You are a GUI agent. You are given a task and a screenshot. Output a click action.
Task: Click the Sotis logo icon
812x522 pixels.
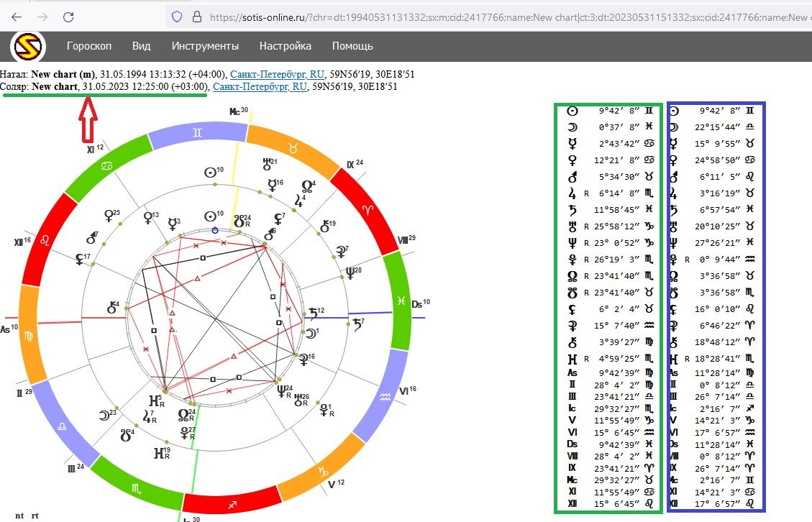point(28,47)
